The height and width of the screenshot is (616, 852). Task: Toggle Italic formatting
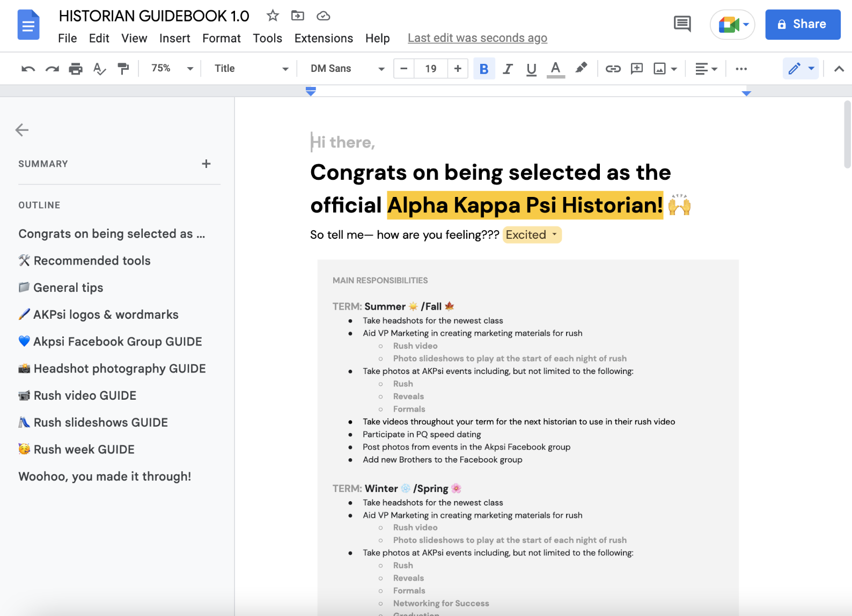[x=508, y=69]
